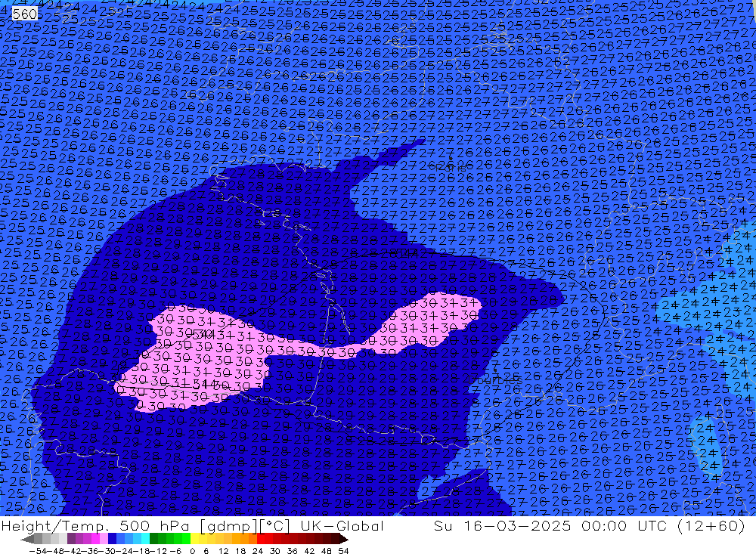Click the pink -30 legend color band
This screenshot has width=756, height=554.
coord(104,539)
